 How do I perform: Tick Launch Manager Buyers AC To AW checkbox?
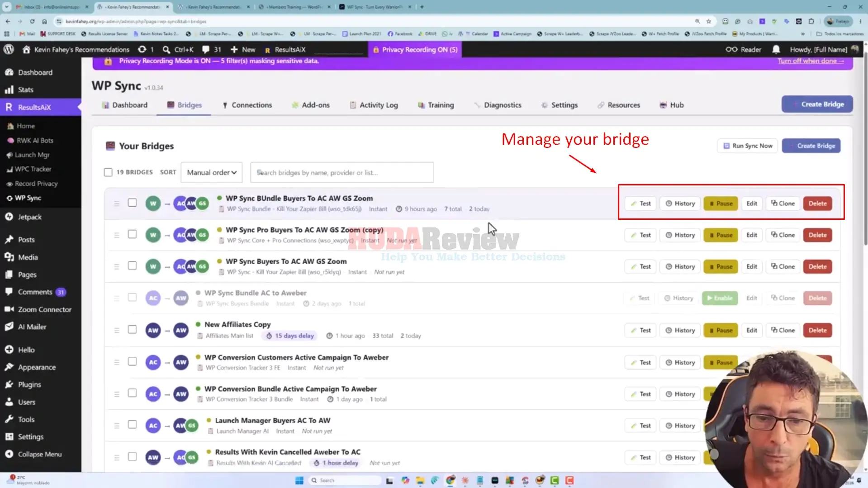(132, 425)
